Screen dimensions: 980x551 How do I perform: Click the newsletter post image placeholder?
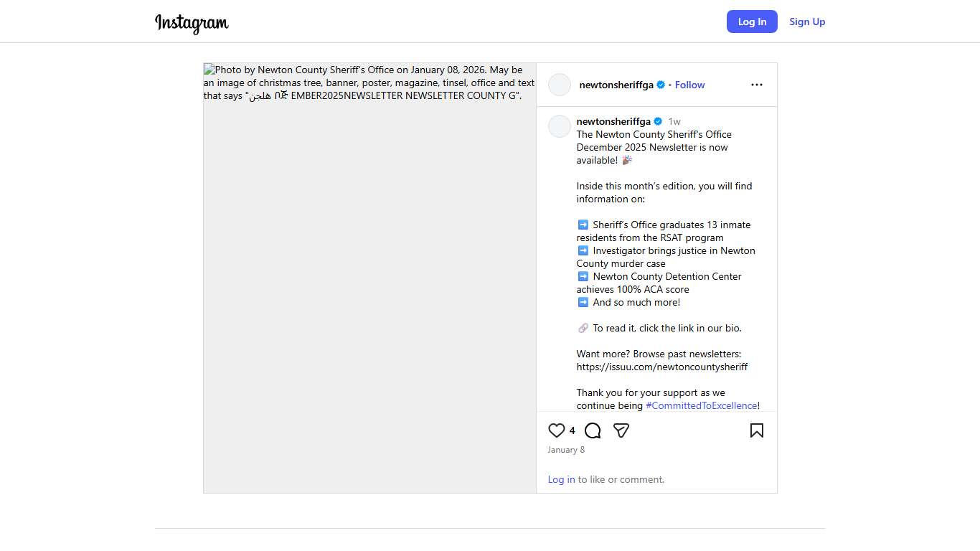[369, 287]
